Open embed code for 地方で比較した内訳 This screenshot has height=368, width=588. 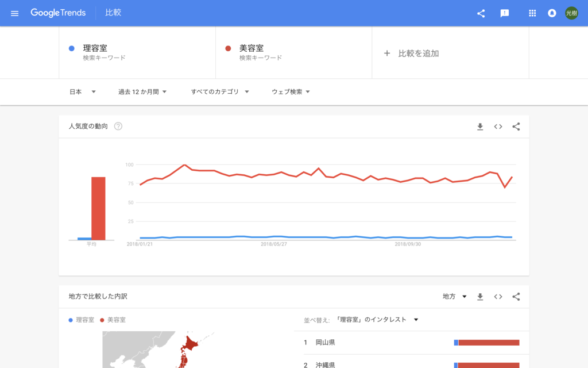point(498,297)
